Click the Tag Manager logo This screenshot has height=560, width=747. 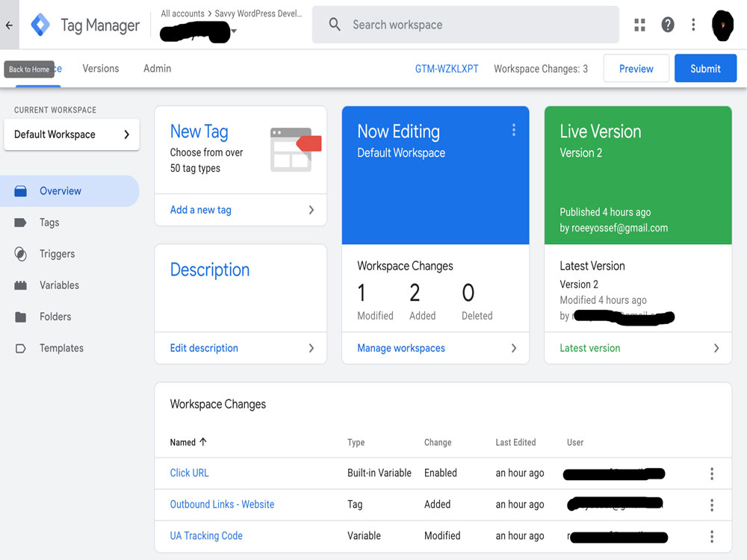pyautogui.click(x=40, y=25)
